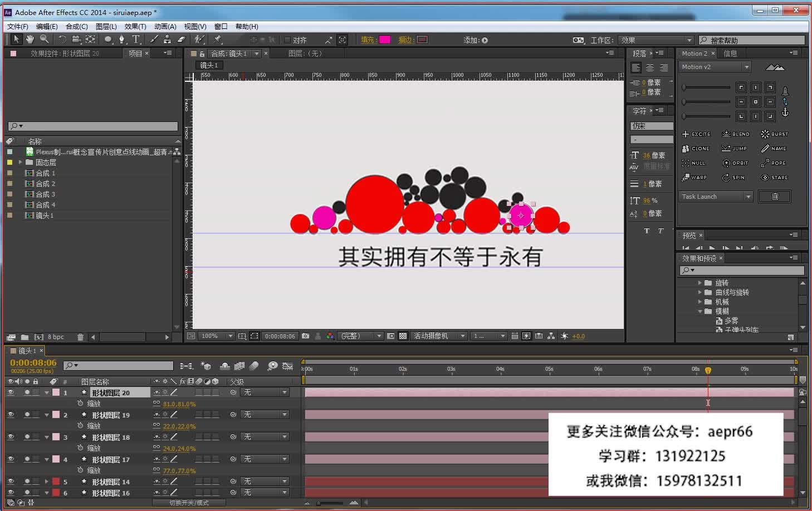This screenshot has height=511, width=812.
Task: Click the trash icon in Motion v2 panel
Action: (775, 196)
